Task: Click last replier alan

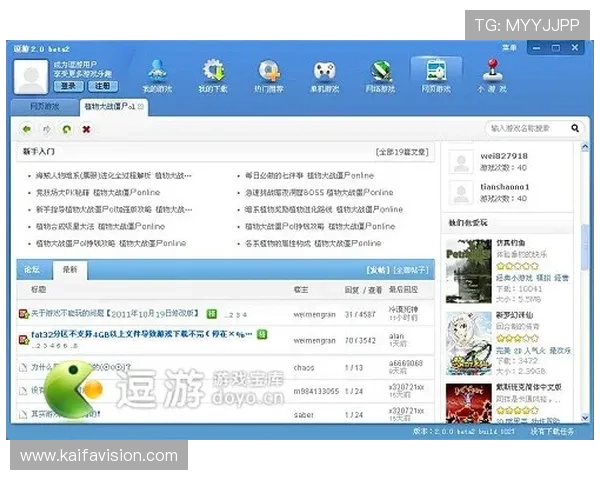Action: pyautogui.click(x=396, y=336)
